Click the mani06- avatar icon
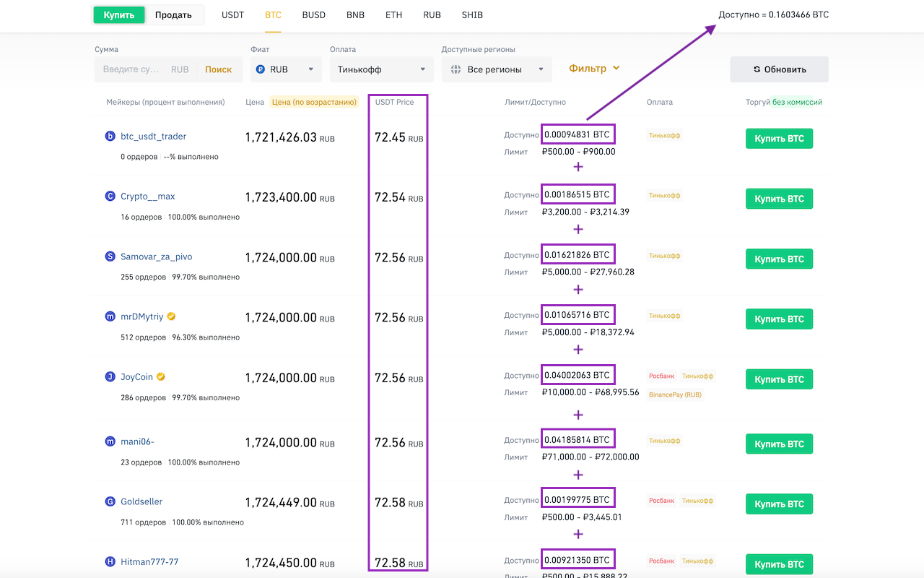 110,441
